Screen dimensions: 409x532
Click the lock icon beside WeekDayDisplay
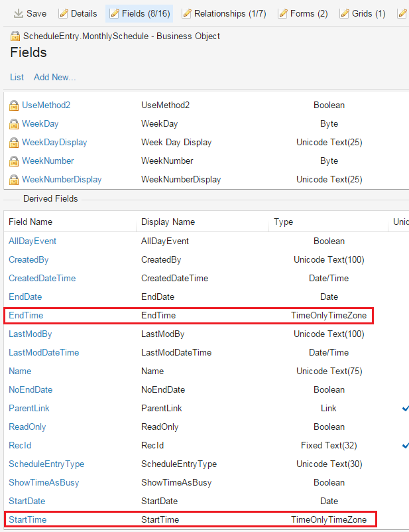[13, 143]
